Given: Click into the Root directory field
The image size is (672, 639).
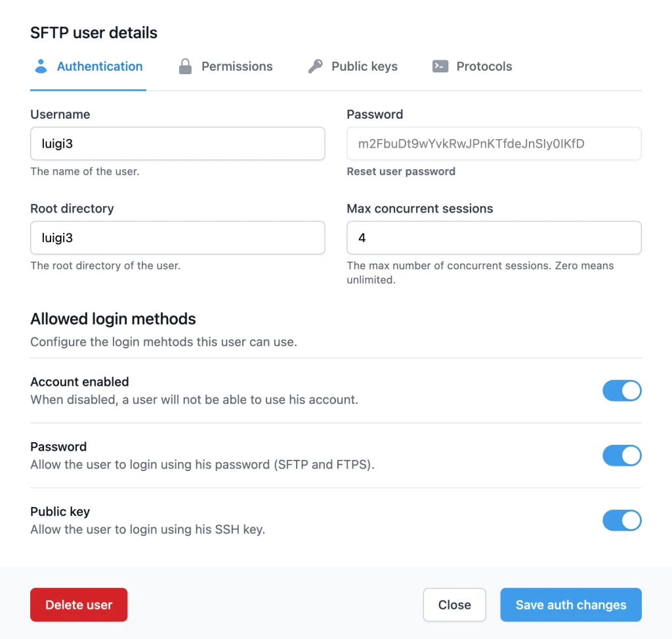Looking at the screenshot, I should [177, 238].
